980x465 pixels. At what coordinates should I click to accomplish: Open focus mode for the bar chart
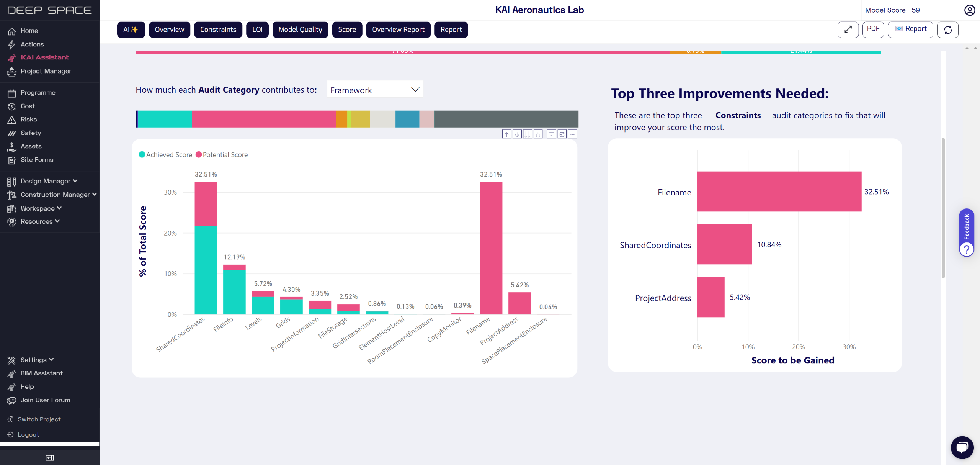[x=562, y=134]
